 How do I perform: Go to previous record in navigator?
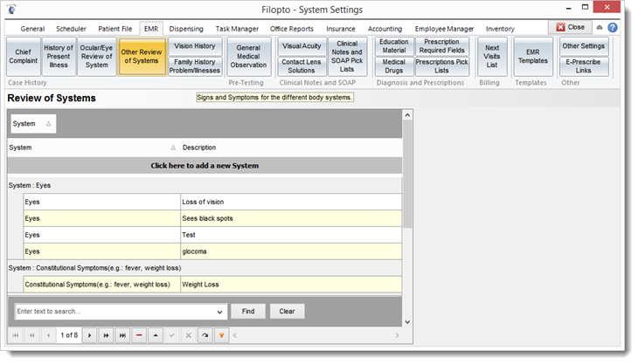tap(48, 335)
